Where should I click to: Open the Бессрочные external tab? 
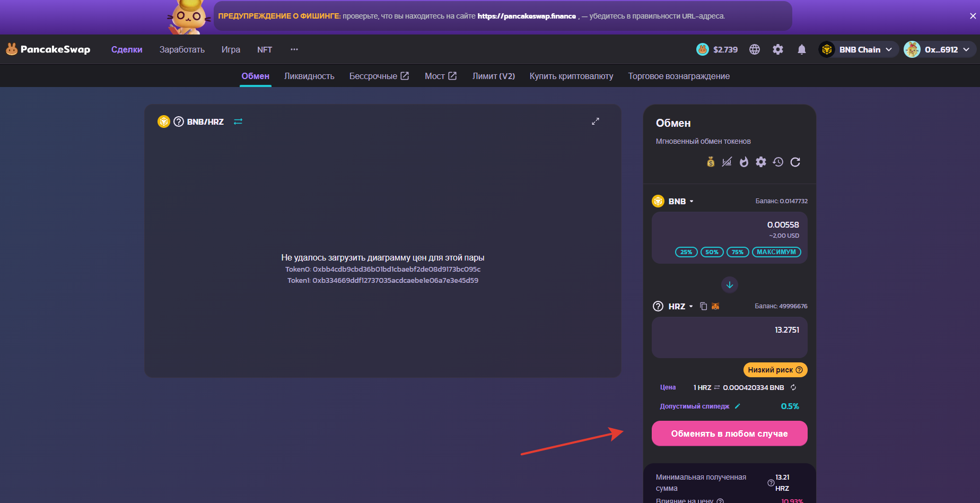point(379,76)
